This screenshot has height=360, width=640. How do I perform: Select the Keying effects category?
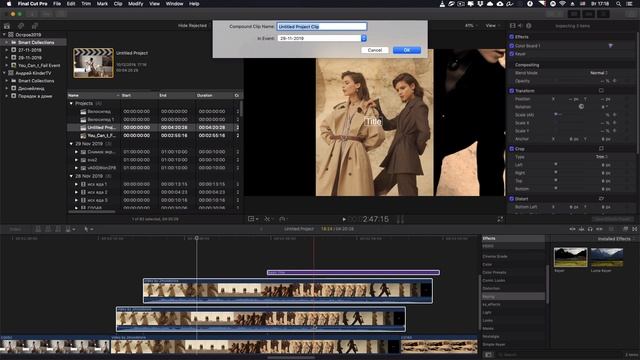513,296
